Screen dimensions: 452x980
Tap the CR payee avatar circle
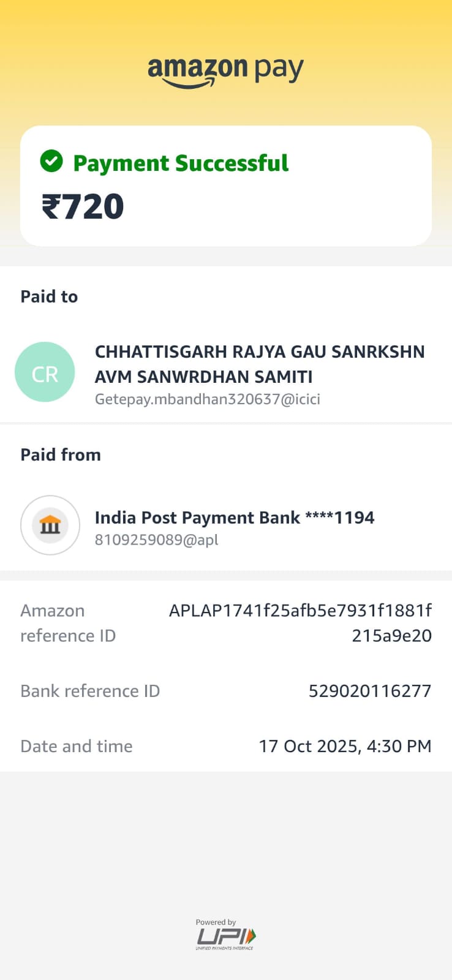(45, 372)
